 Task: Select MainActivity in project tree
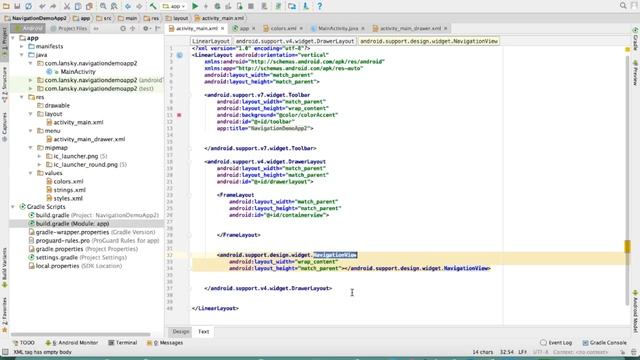pos(78,72)
